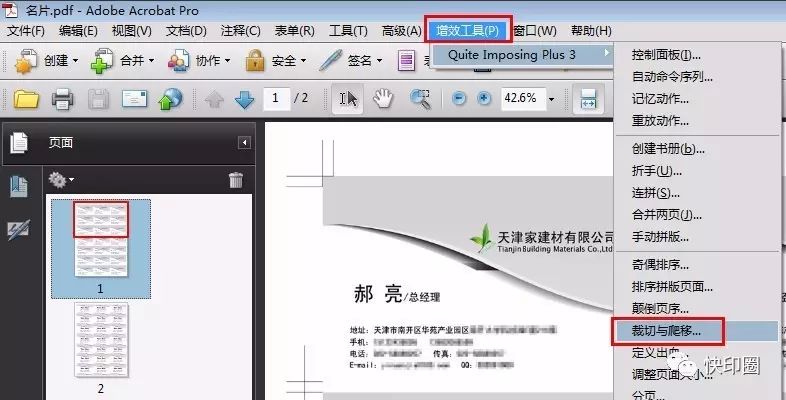Image resolution: width=786 pixels, height=400 pixels.
Task: Choose 排序拼版页面... menu entry
Action: click(672, 287)
